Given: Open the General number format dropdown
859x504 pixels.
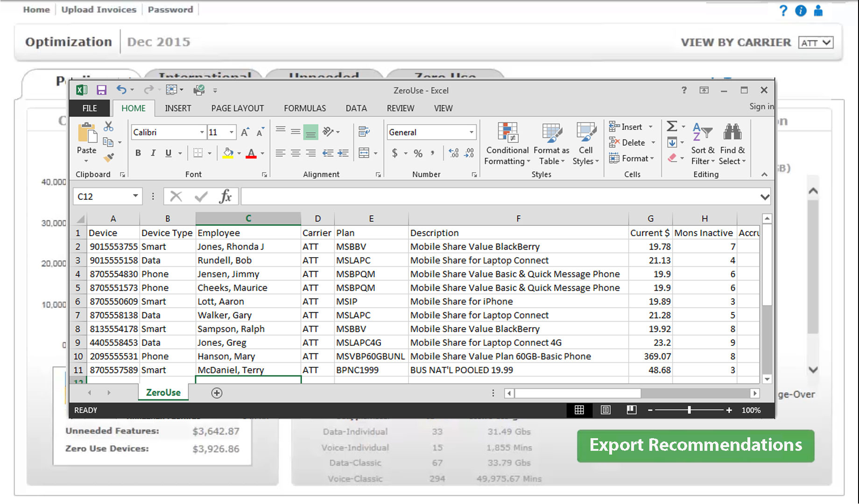Looking at the screenshot, I should point(471,132).
